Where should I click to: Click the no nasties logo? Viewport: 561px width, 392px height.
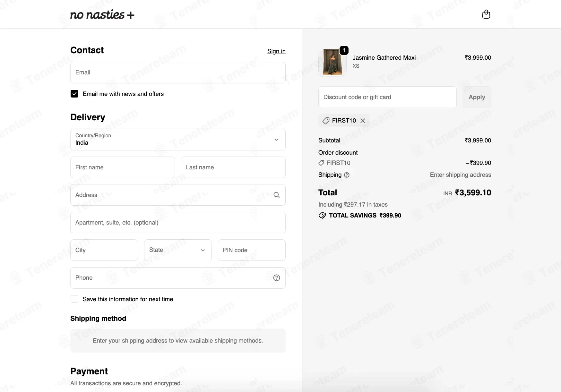tap(102, 14)
